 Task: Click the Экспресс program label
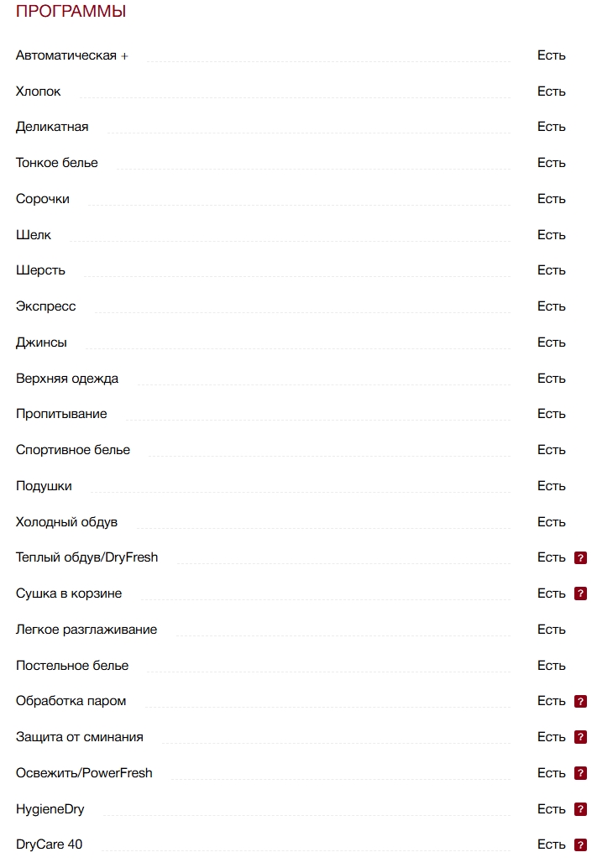coord(46,306)
